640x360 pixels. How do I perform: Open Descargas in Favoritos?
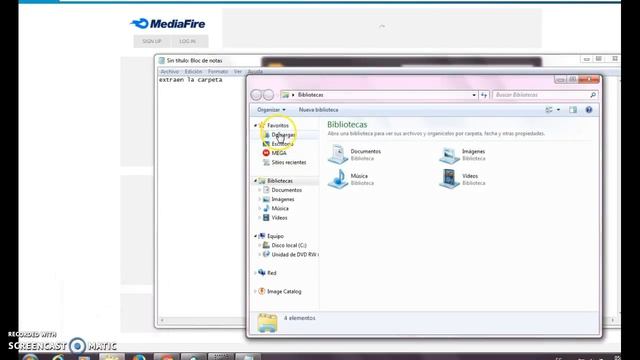[x=283, y=135]
